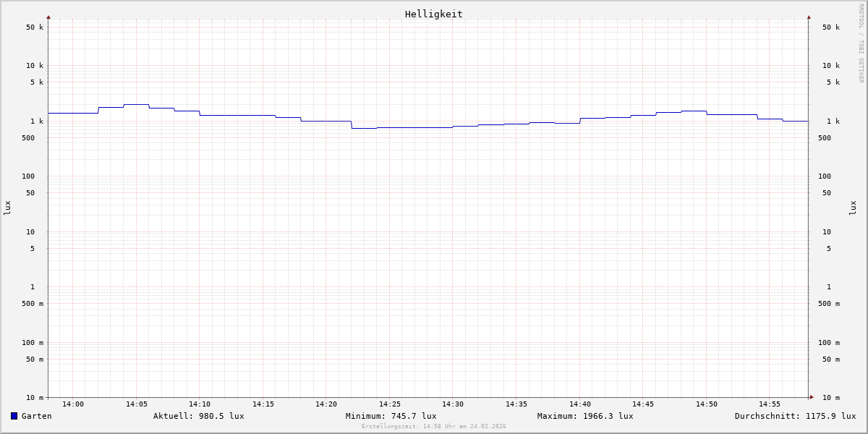Click the Garten legend label
The height and width of the screenshot is (434, 868).
pos(36,416)
